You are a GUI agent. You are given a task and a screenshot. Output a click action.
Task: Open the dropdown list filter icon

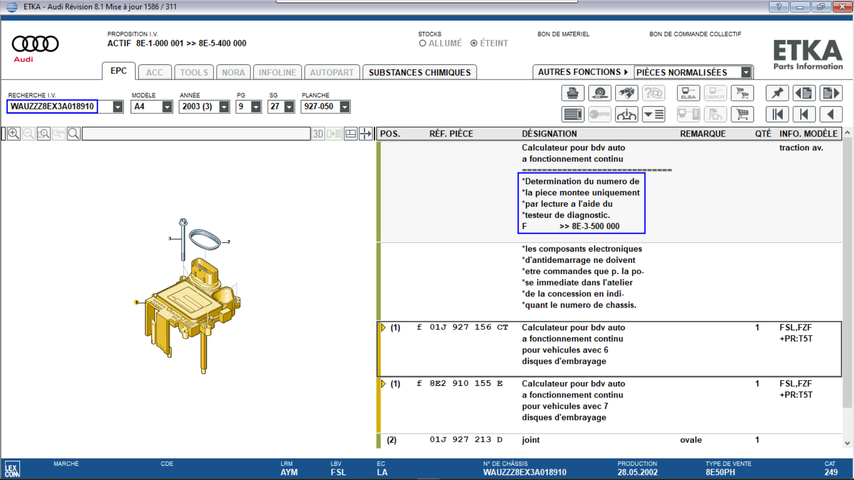[x=653, y=114]
